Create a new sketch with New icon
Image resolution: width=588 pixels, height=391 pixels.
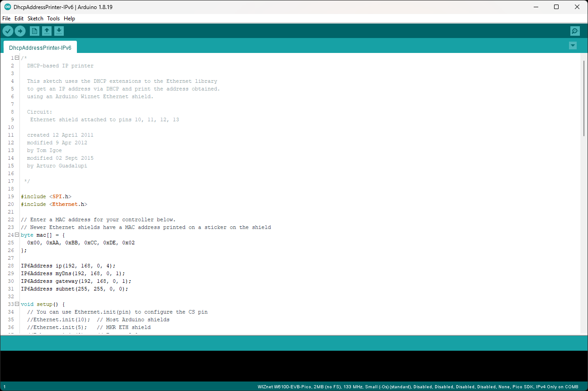(34, 31)
